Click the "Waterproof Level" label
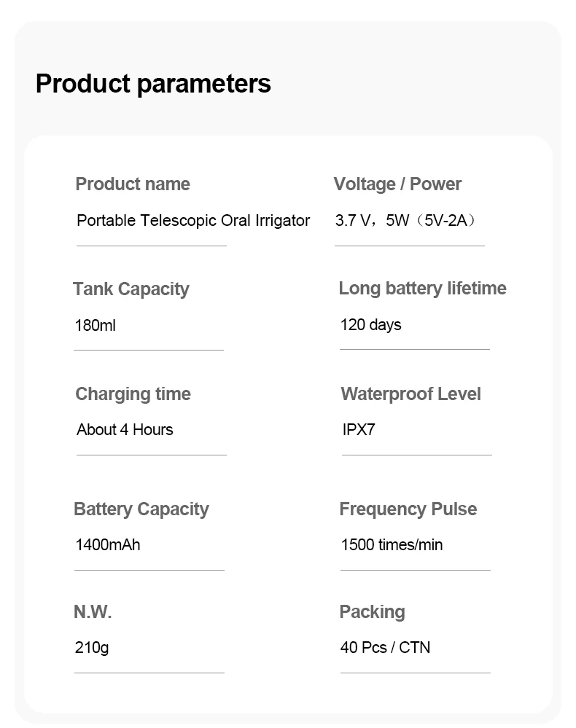576x728 pixels. tap(410, 394)
